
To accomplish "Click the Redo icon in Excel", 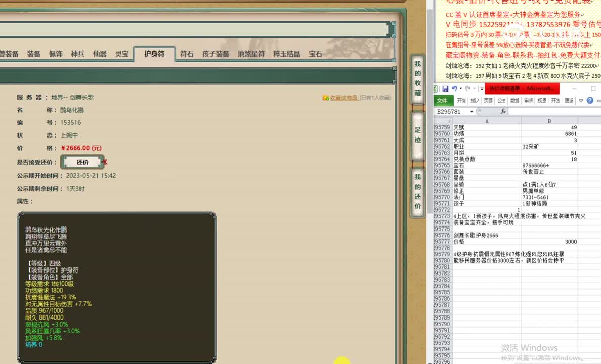I will coord(468,89).
